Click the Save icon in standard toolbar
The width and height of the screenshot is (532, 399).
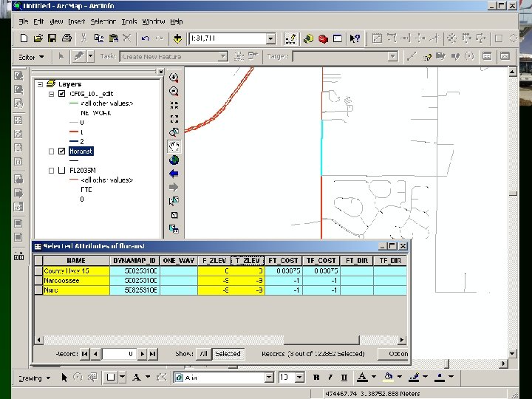click(x=52, y=38)
